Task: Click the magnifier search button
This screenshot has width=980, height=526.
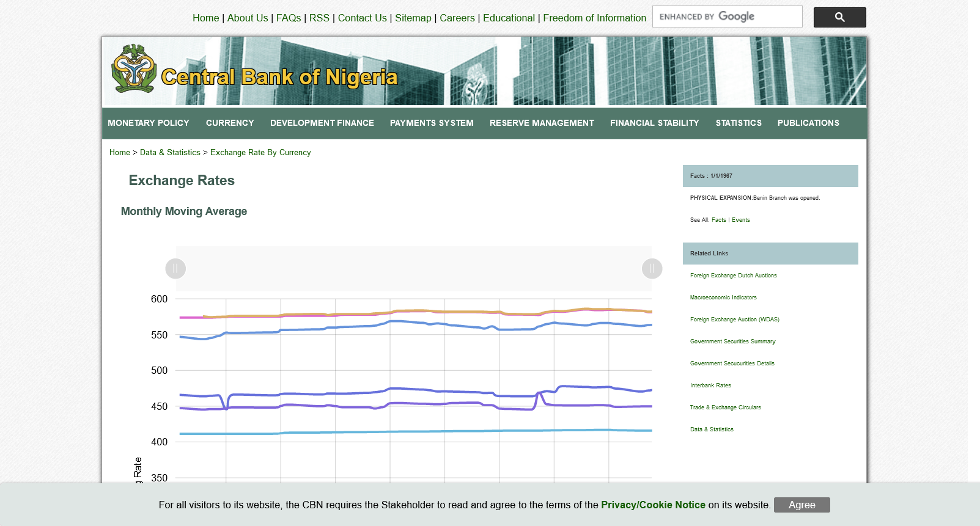Action: point(839,18)
